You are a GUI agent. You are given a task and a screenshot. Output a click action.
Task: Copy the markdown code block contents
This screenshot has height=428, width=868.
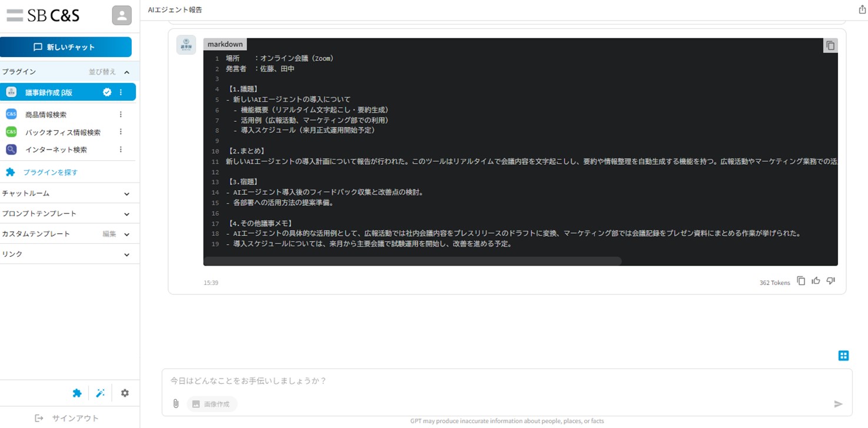830,45
